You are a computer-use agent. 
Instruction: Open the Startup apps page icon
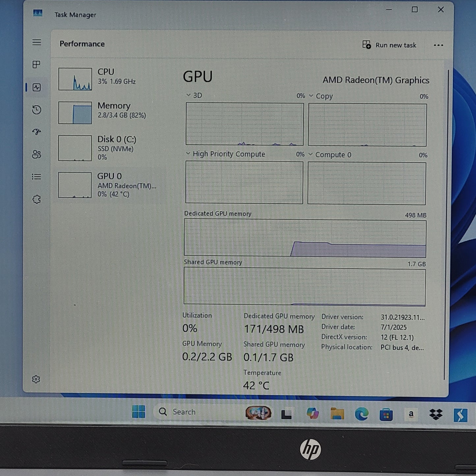coord(37,132)
